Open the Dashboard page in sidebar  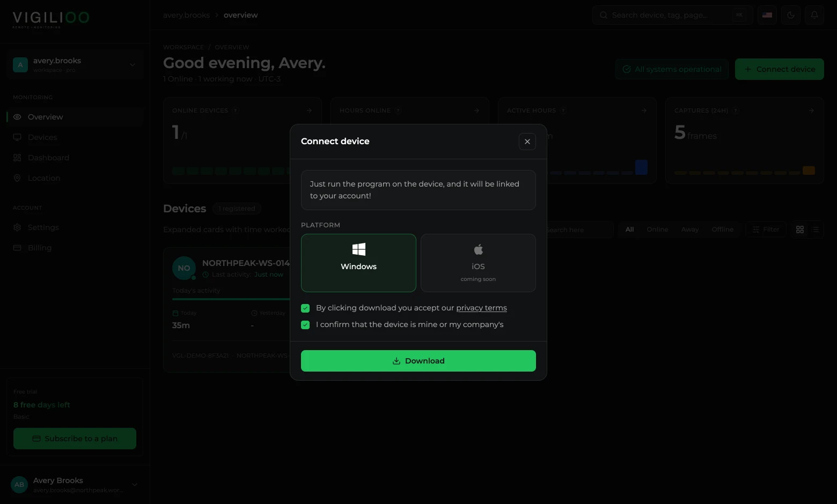point(75,158)
